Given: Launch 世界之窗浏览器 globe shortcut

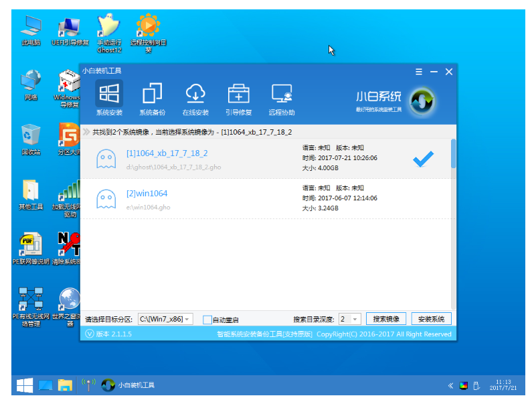Looking at the screenshot, I should point(67,308).
